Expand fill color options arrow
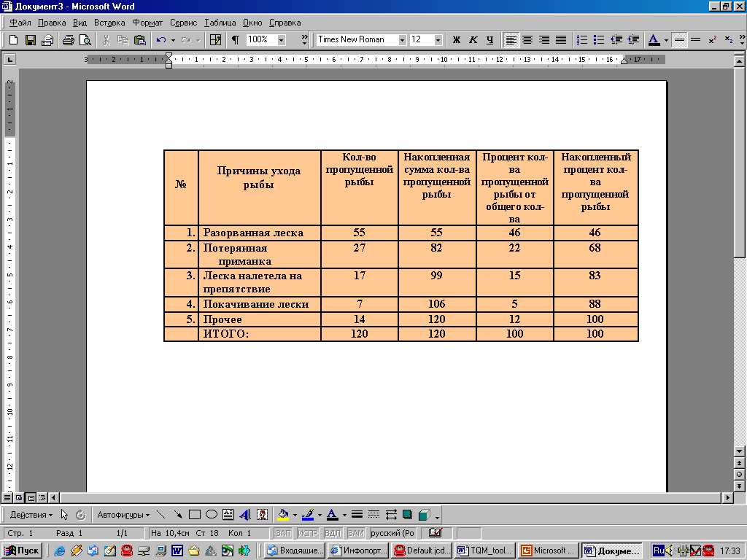 (x=295, y=515)
